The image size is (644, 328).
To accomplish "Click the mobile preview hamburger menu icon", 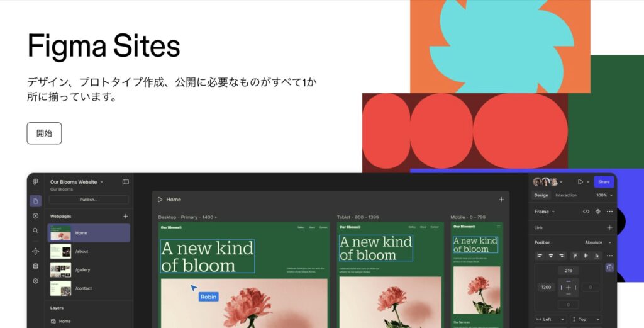I will [499, 227].
